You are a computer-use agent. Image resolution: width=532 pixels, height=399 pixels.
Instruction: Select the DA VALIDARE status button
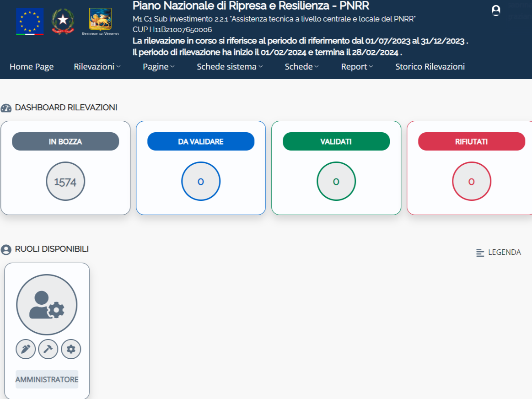[x=201, y=142]
